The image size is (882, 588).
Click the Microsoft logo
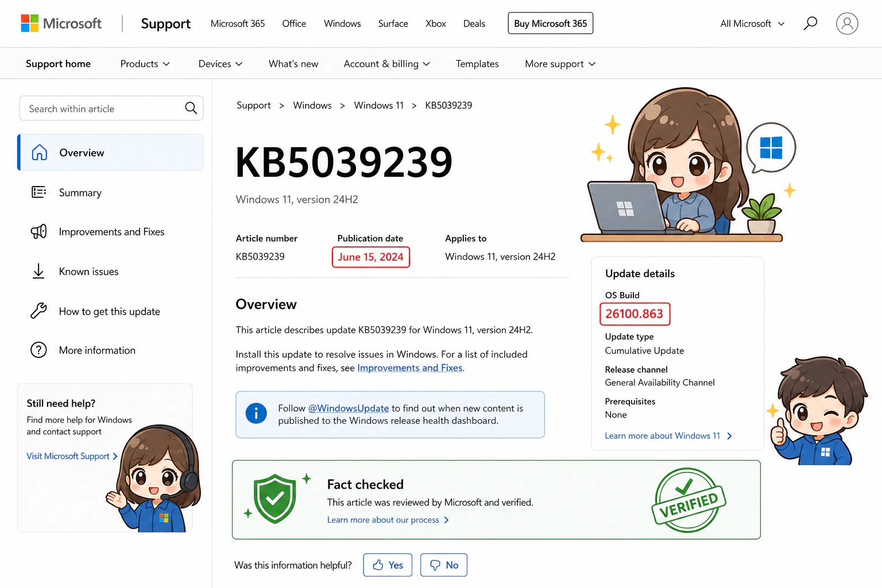point(61,24)
